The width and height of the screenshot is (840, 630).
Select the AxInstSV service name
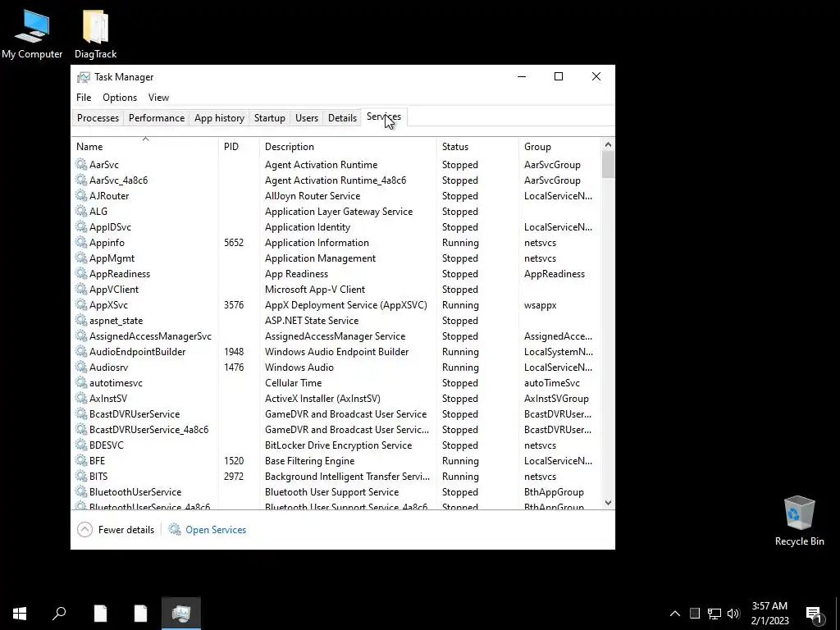(x=108, y=399)
